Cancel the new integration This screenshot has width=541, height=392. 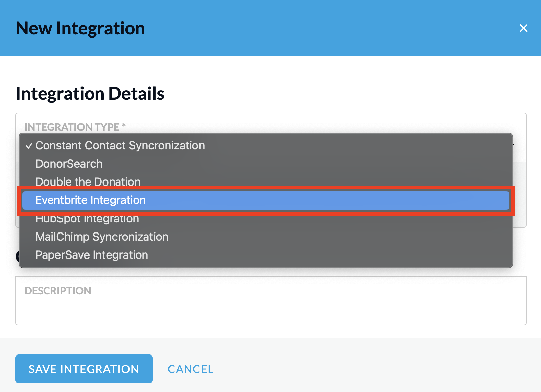(191, 369)
